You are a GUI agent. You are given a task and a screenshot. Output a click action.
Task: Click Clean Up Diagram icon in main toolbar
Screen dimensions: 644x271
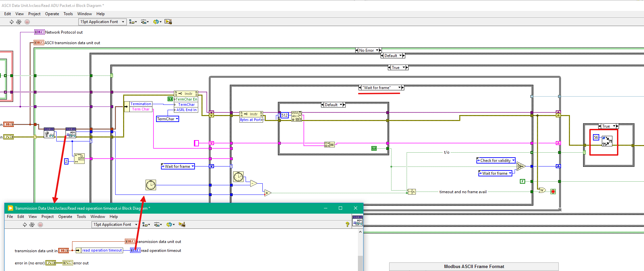point(168,22)
